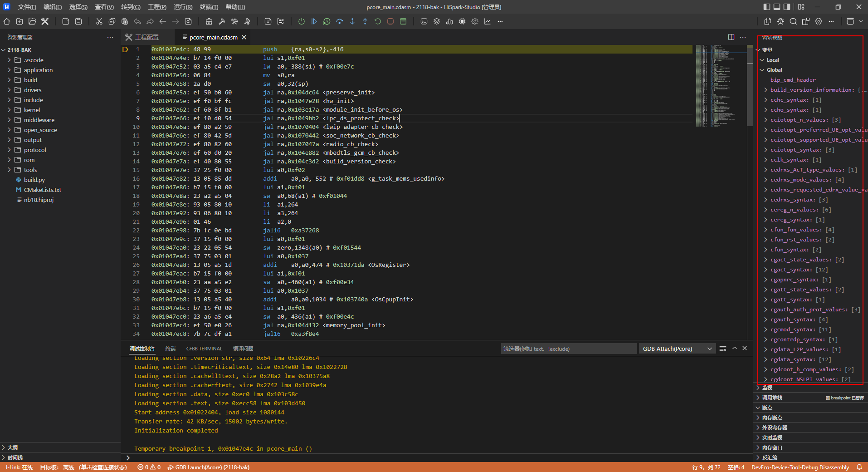Click the split editor icon
This screenshot has width=868, height=472.
[x=731, y=37]
